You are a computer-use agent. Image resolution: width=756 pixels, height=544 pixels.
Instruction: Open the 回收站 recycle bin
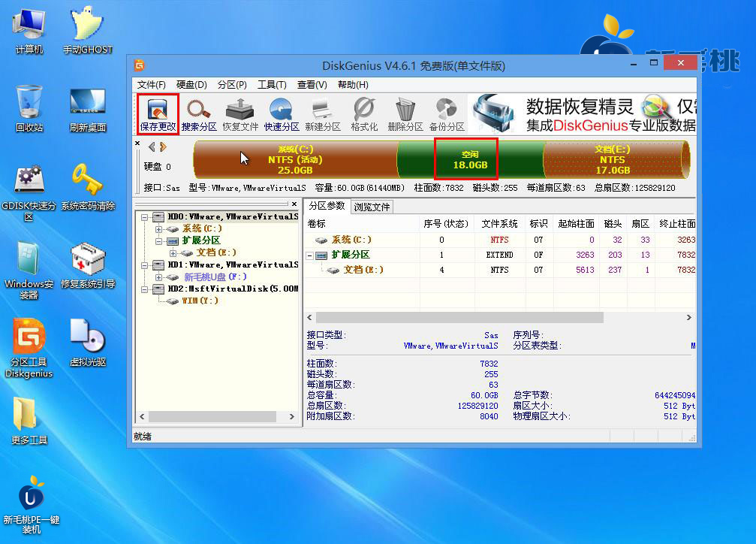tap(29, 109)
